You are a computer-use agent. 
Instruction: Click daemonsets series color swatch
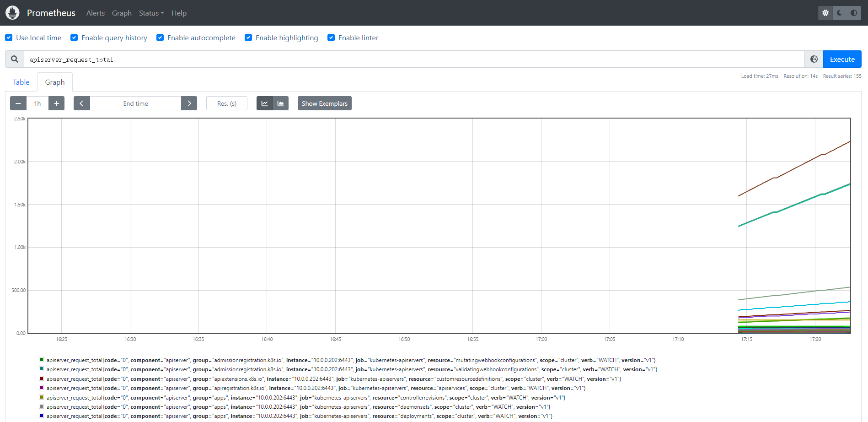(x=42, y=406)
